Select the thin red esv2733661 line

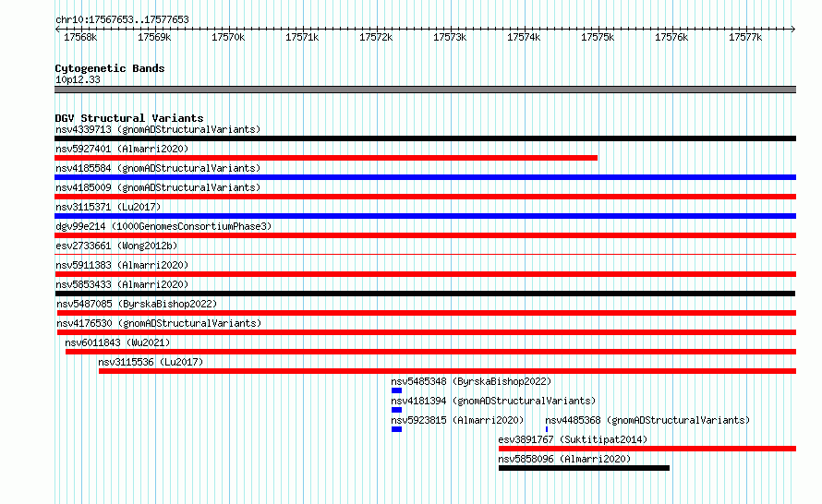point(425,254)
